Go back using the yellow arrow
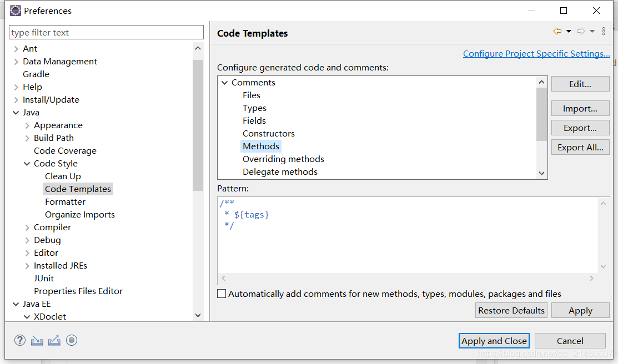 tap(557, 32)
